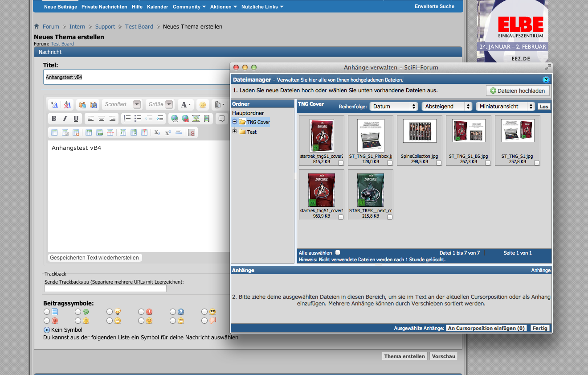This screenshot has height=375, width=588.
Task: Apply superscript formatting
Action: [x=168, y=132]
